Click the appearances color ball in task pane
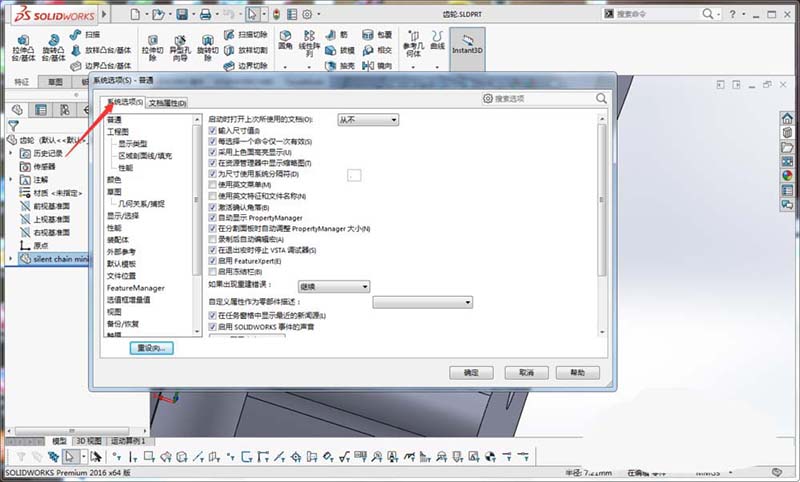The height and width of the screenshot is (482, 800). click(787, 176)
